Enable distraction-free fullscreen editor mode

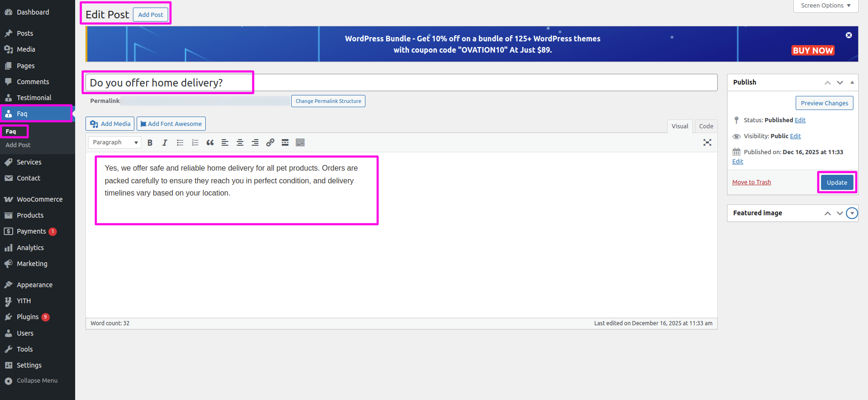point(707,142)
